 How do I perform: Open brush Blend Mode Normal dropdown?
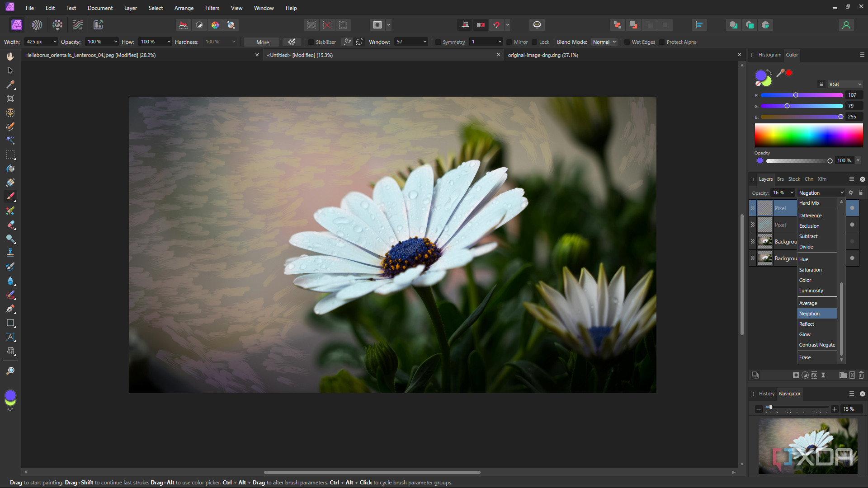click(x=604, y=42)
